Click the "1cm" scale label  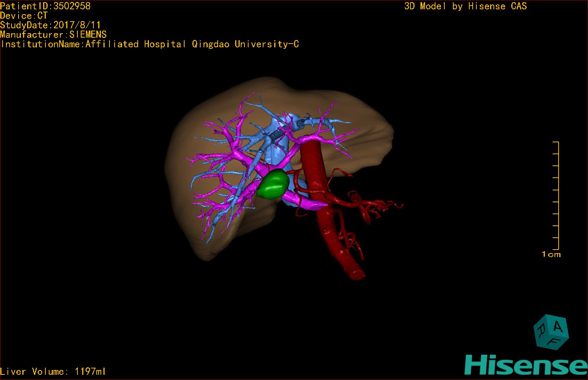[x=551, y=254]
